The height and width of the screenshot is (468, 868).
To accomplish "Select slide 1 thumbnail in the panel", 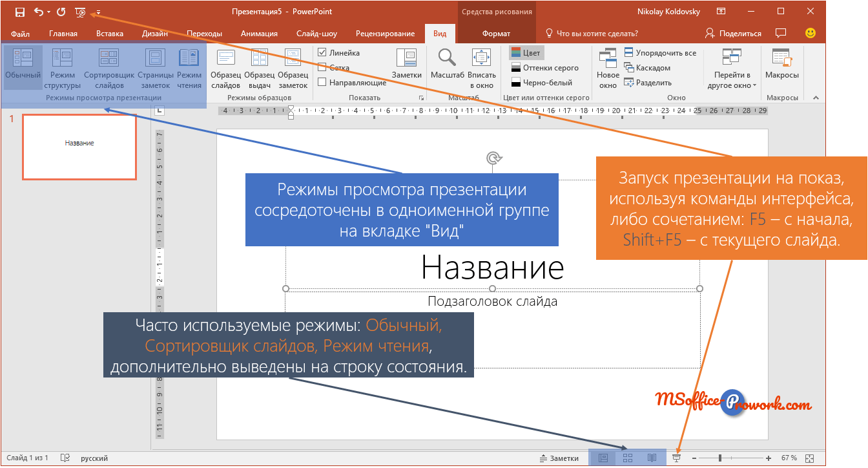I will coord(79,147).
